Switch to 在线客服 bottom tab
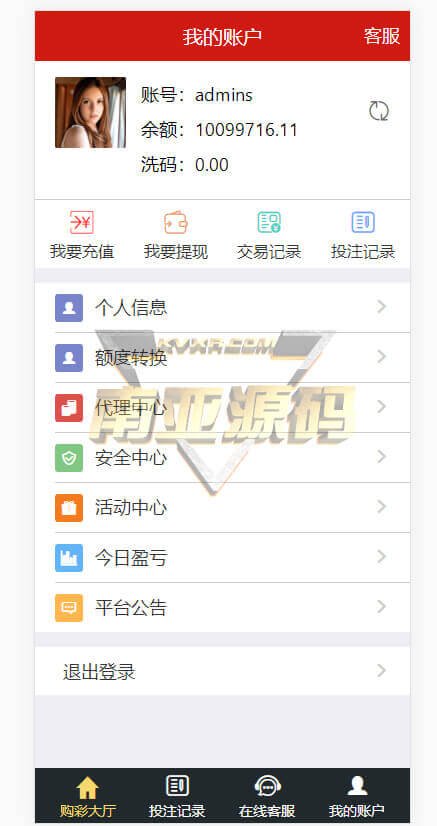Image resolution: width=437 pixels, height=826 pixels. coord(267,797)
